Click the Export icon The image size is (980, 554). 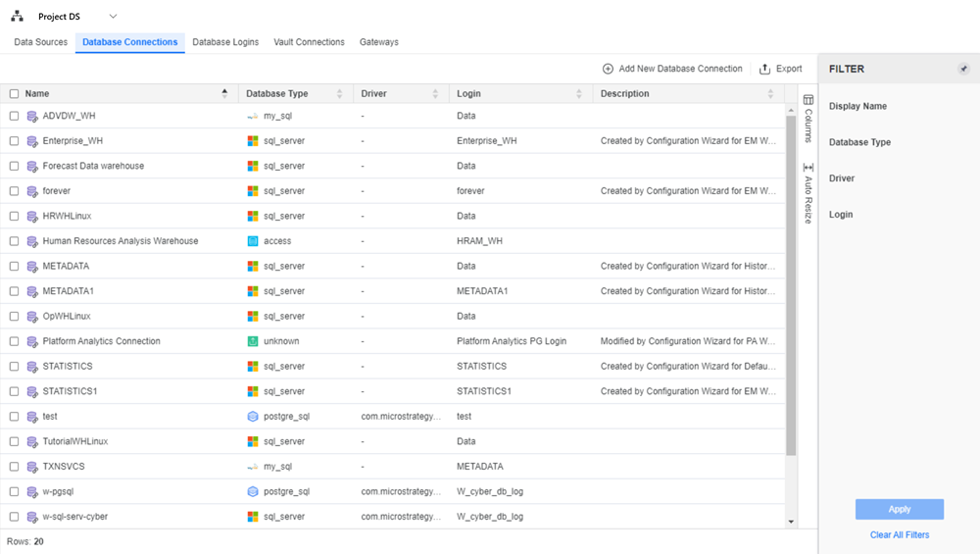coord(765,69)
